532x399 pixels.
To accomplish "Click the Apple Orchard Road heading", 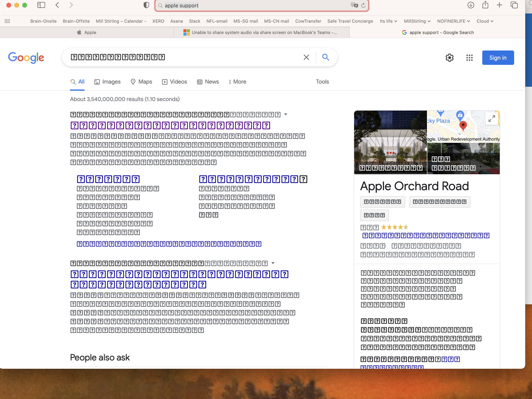I will (414, 186).
